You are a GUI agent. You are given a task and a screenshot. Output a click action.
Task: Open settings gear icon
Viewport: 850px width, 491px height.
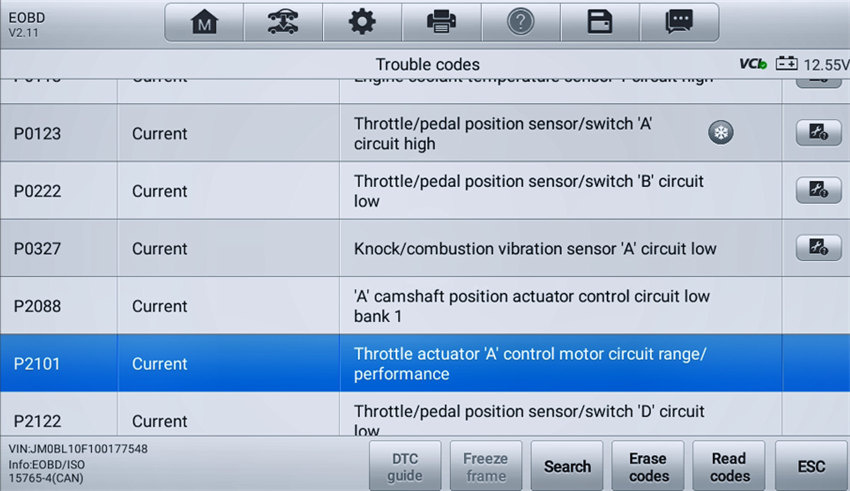point(362,22)
